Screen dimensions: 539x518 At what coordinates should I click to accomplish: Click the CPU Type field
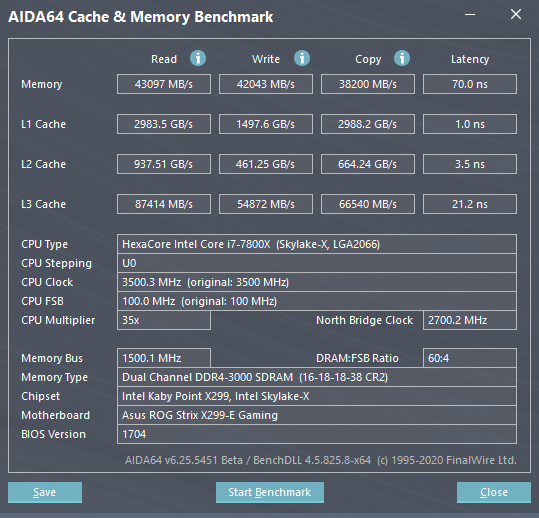point(317,244)
